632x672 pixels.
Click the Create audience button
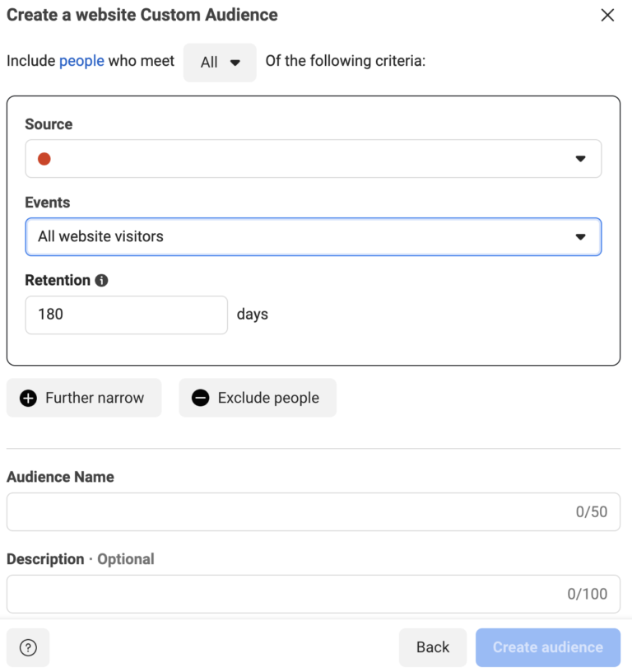pos(547,647)
